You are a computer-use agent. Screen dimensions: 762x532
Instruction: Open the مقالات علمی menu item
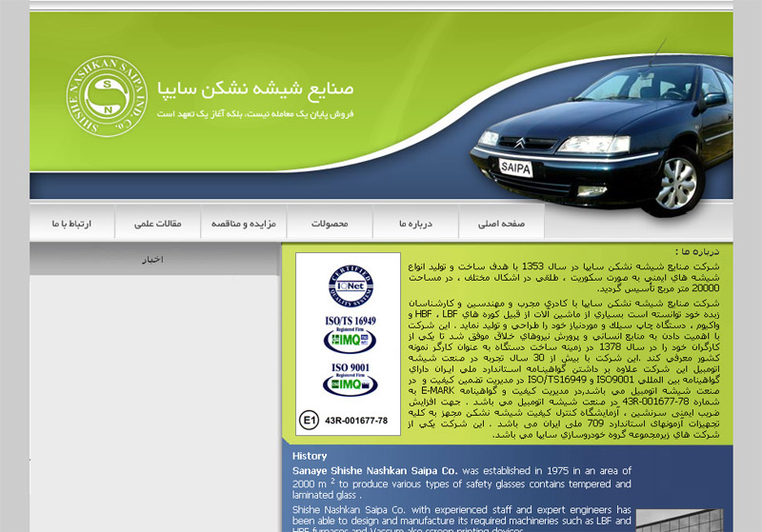pos(157,224)
